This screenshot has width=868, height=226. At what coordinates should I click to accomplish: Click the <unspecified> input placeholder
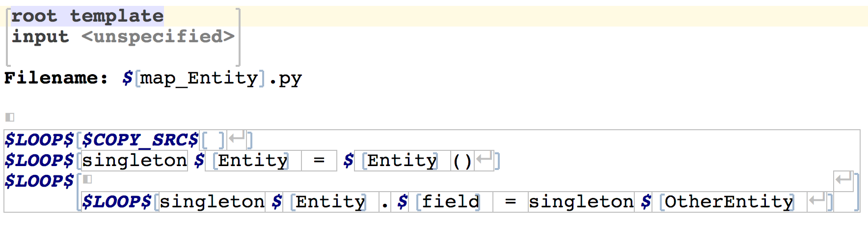click(158, 36)
